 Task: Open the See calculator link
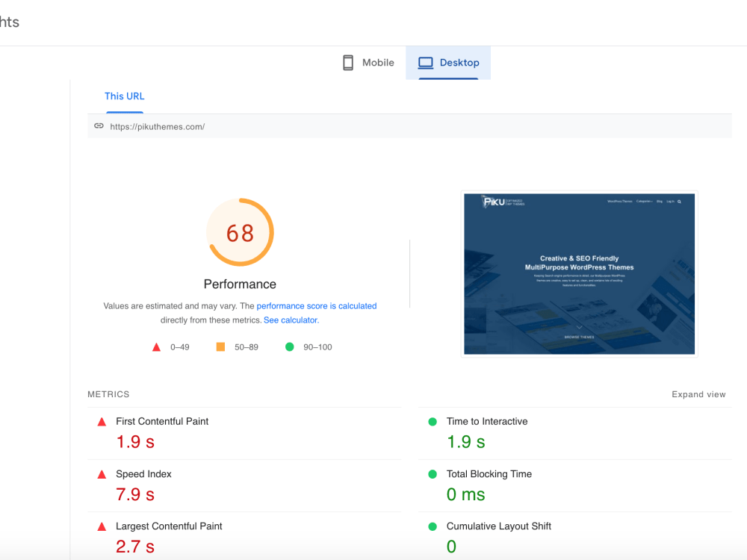point(291,320)
